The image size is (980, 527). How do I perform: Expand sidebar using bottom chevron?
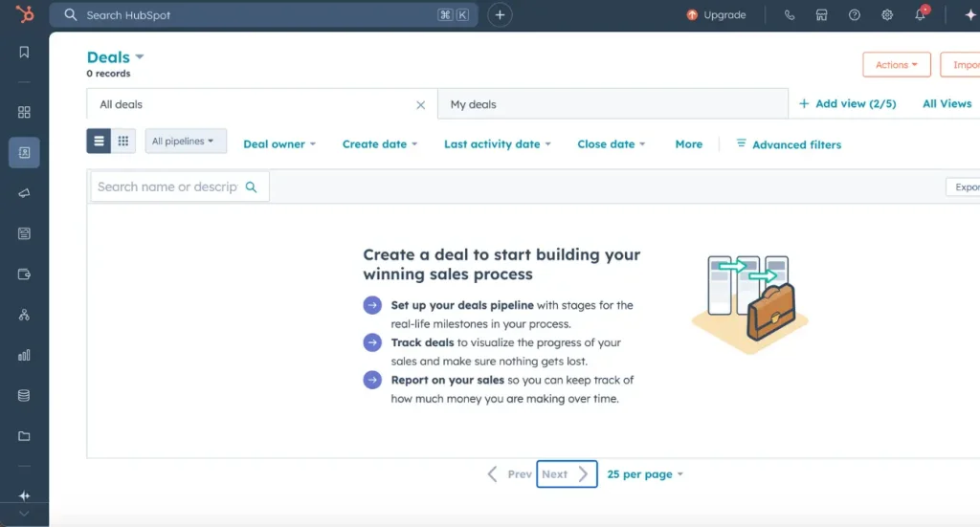pos(24,514)
